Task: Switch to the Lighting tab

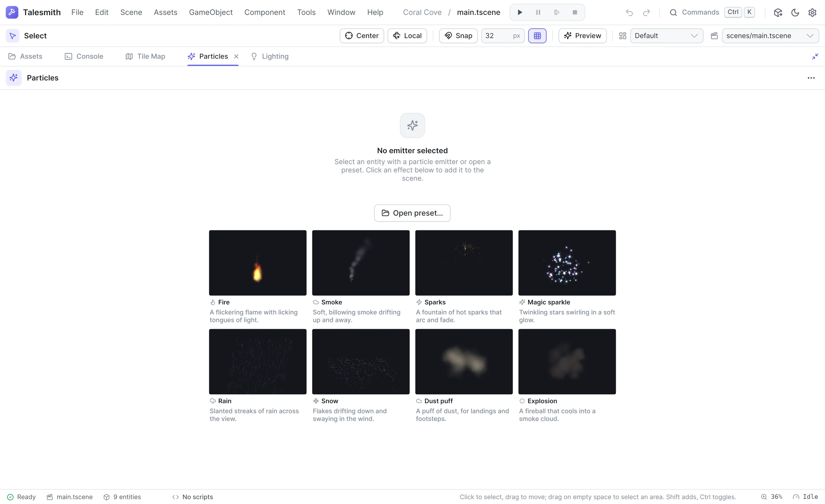Action: coord(270,56)
